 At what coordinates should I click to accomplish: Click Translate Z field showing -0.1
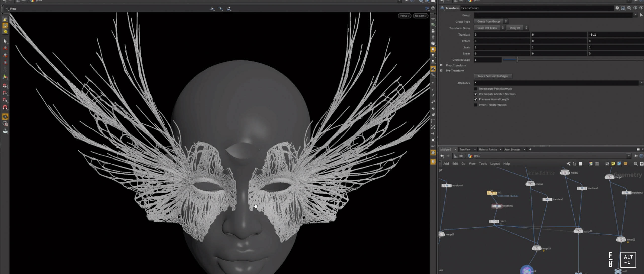click(x=616, y=35)
